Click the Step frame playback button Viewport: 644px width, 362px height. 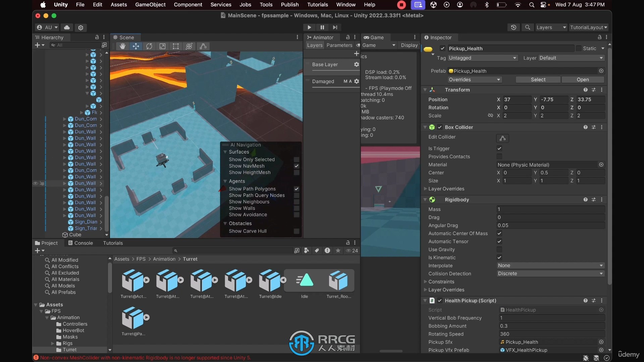335,27
